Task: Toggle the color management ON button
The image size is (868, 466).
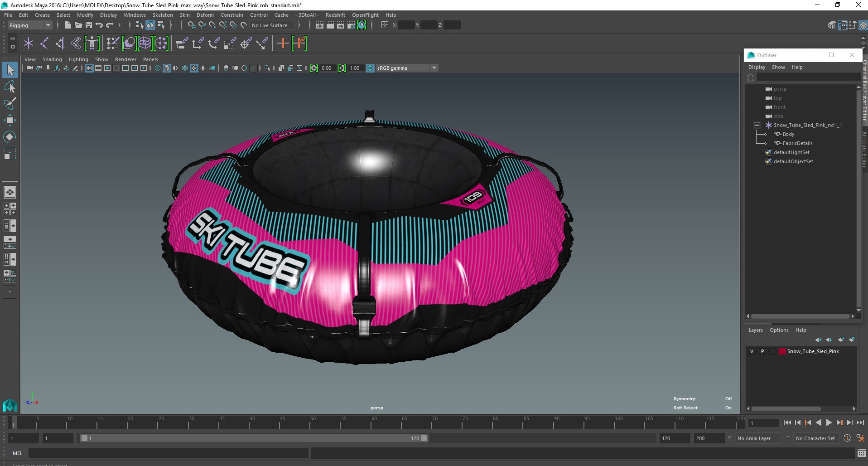Action: tap(370, 68)
